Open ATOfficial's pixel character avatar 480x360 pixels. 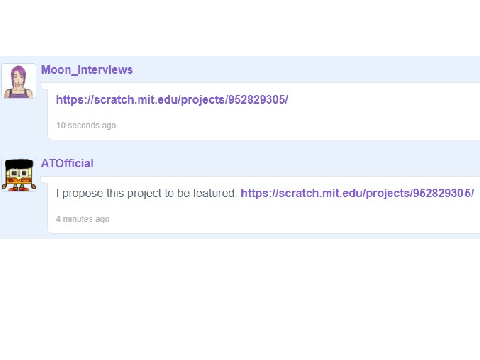(x=19, y=175)
